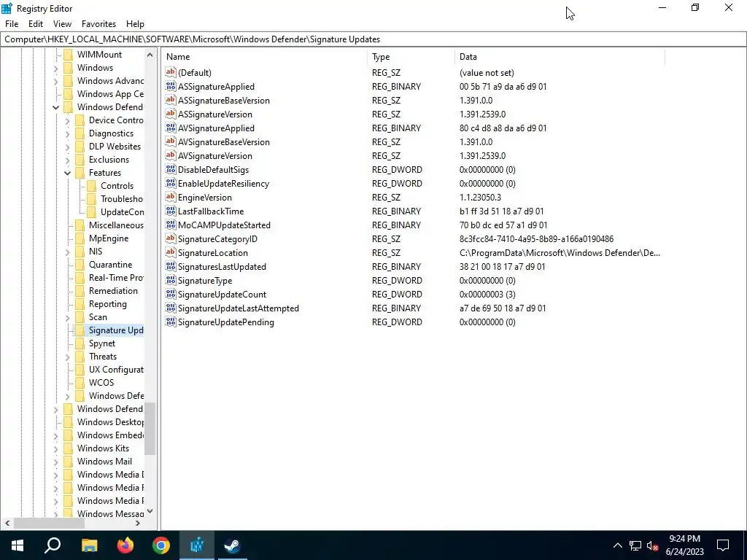Viewport: 747px width, 560px height.
Task: Open the notification center icon
Action: [x=723, y=545]
